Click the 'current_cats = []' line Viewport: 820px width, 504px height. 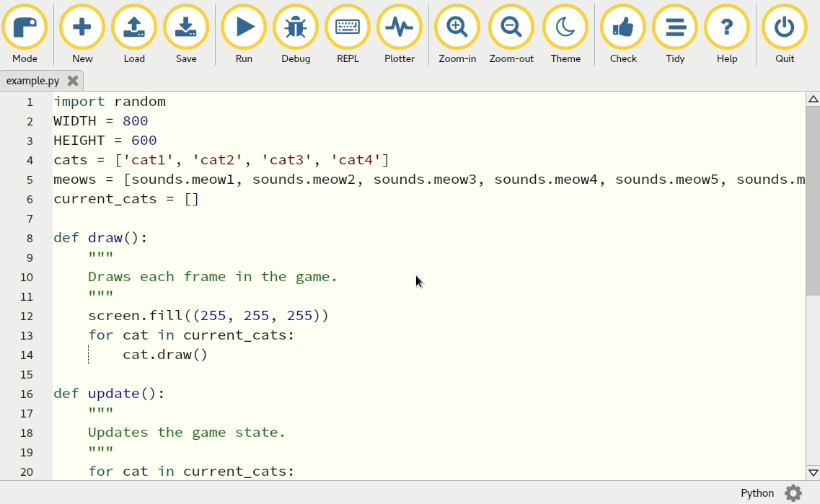(126, 199)
